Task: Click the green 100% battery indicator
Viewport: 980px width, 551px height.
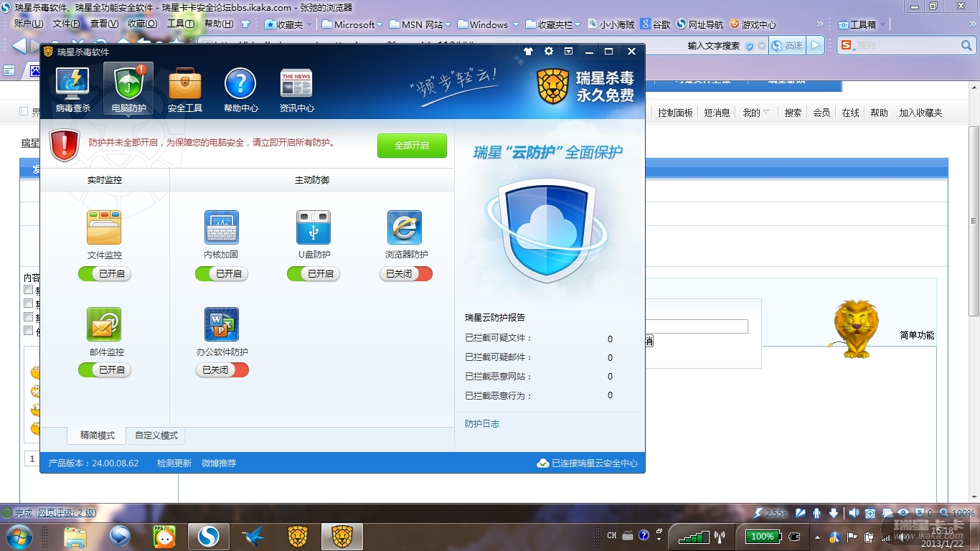Action: pos(762,536)
